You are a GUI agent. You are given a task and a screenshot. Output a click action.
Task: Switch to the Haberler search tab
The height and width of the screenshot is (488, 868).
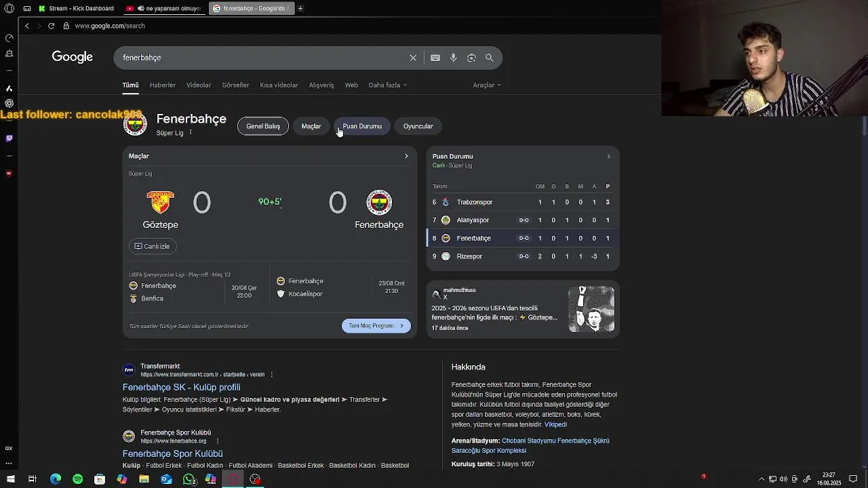[163, 85]
